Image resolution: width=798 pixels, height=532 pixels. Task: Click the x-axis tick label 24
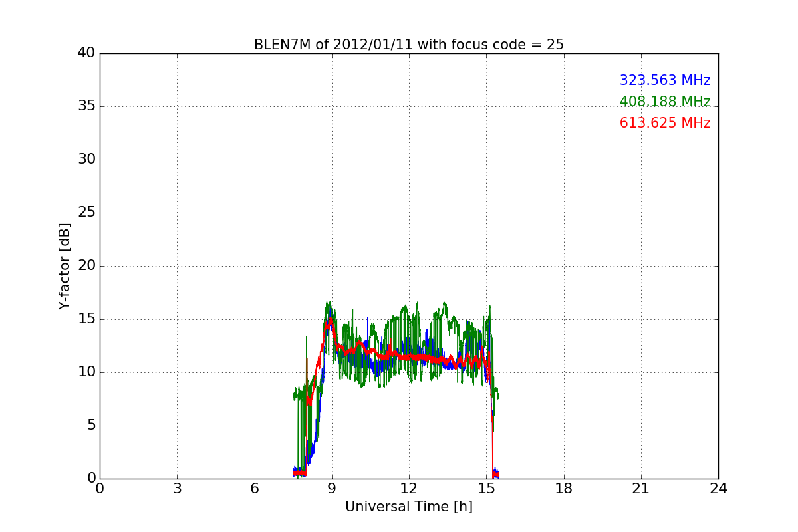(x=718, y=489)
